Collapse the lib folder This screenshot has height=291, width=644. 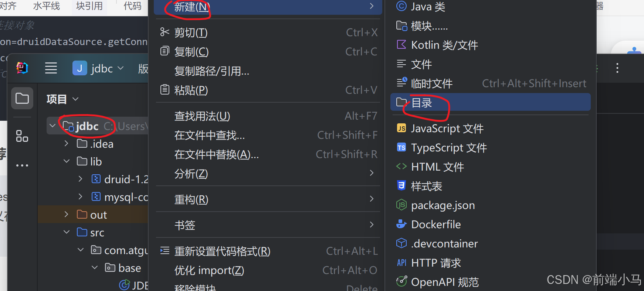click(67, 161)
